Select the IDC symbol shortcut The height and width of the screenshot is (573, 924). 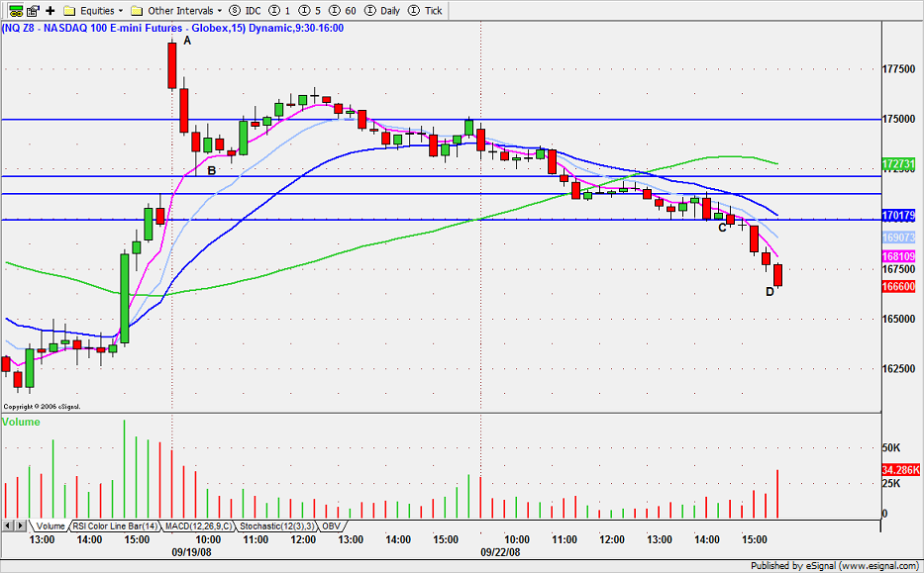pyautogui.click(x=246, y=11)
